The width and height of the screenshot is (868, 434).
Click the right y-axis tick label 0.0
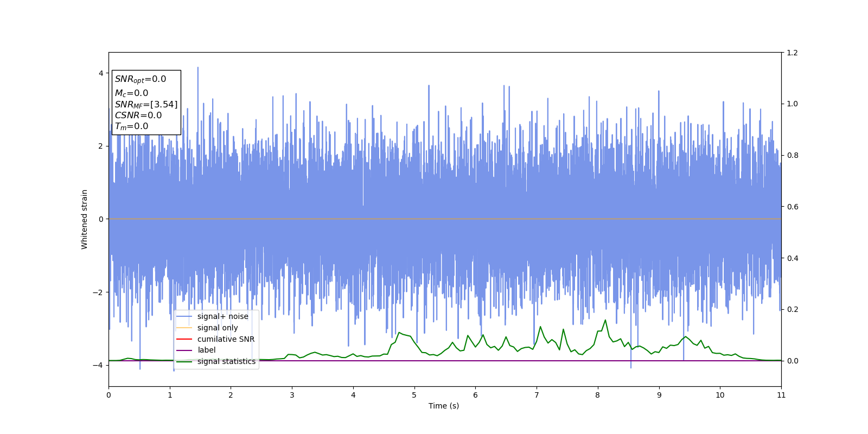click(793, 361)
